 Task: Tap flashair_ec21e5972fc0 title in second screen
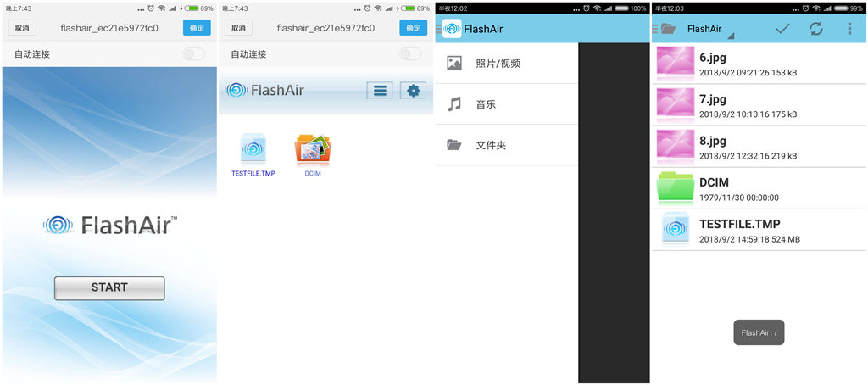point(325,28)
